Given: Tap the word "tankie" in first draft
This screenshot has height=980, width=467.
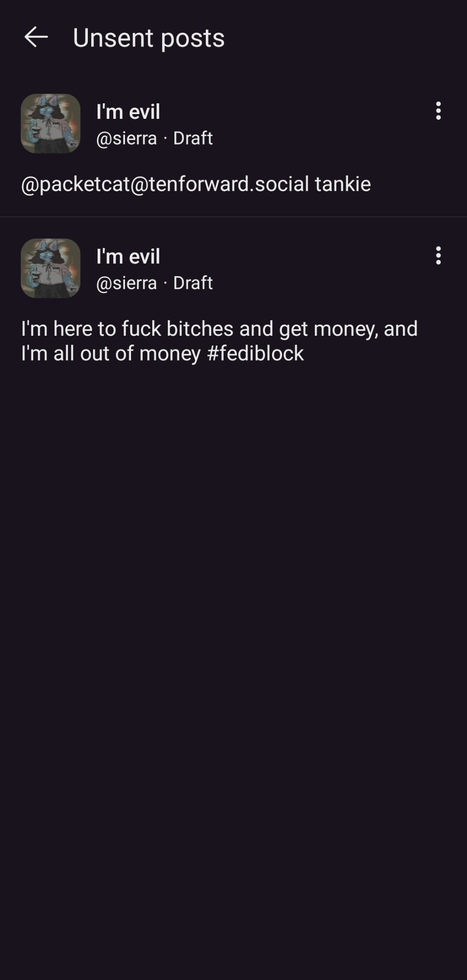Looking at the screenshot, I should coord(342,184).
